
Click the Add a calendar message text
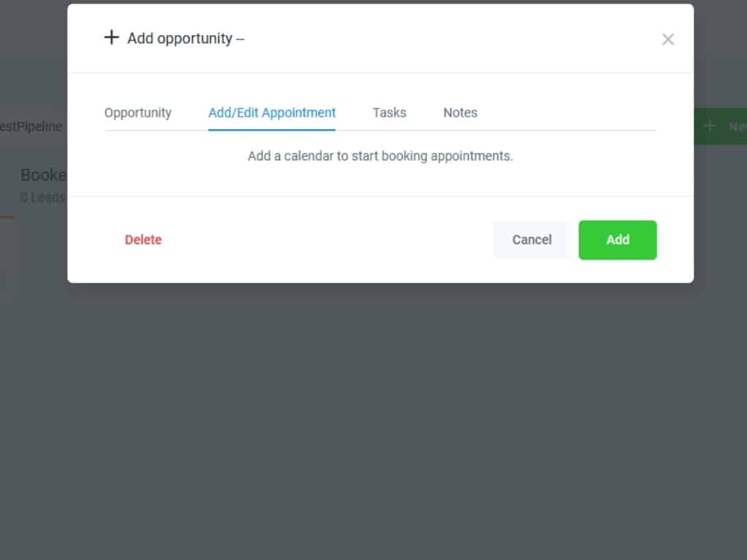tap(380, 156)
